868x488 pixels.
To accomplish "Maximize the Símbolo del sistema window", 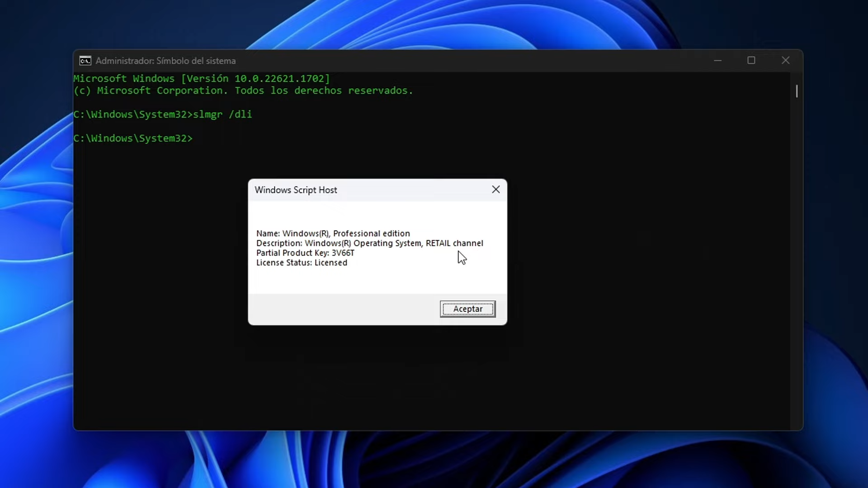I will coord(751,61).
